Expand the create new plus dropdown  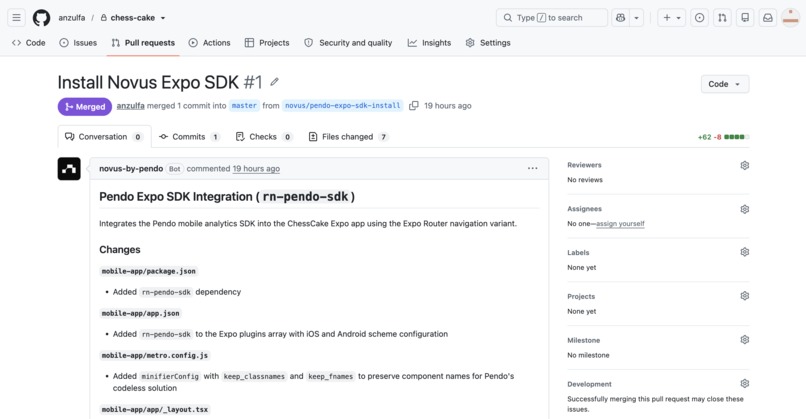pos(671,17)
